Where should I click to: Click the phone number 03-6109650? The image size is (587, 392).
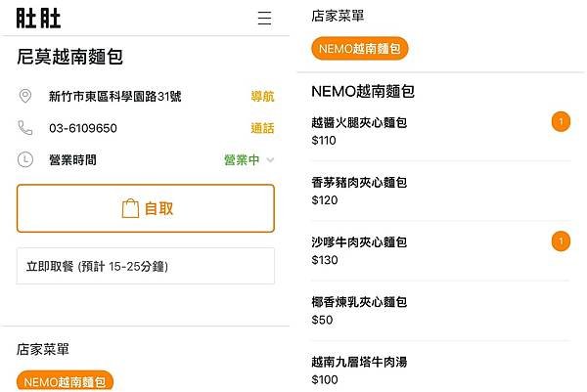[83, 128]
